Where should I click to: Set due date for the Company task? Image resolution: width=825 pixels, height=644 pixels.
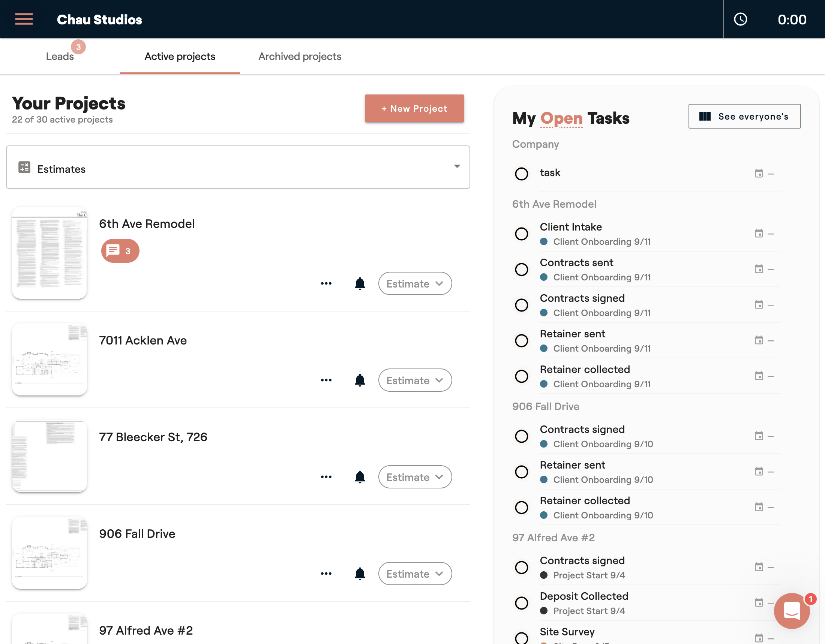click(764, 174)
